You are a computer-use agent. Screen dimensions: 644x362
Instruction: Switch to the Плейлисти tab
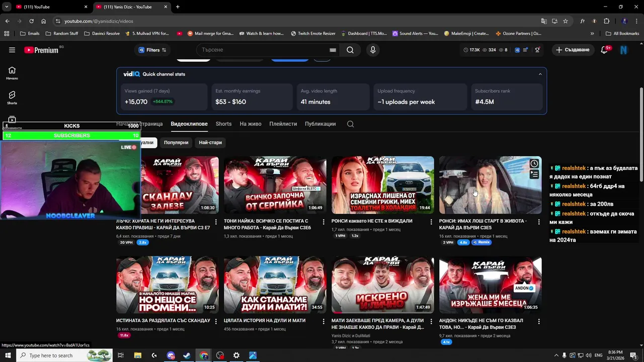pyautogui.click(x=283, y=124)
